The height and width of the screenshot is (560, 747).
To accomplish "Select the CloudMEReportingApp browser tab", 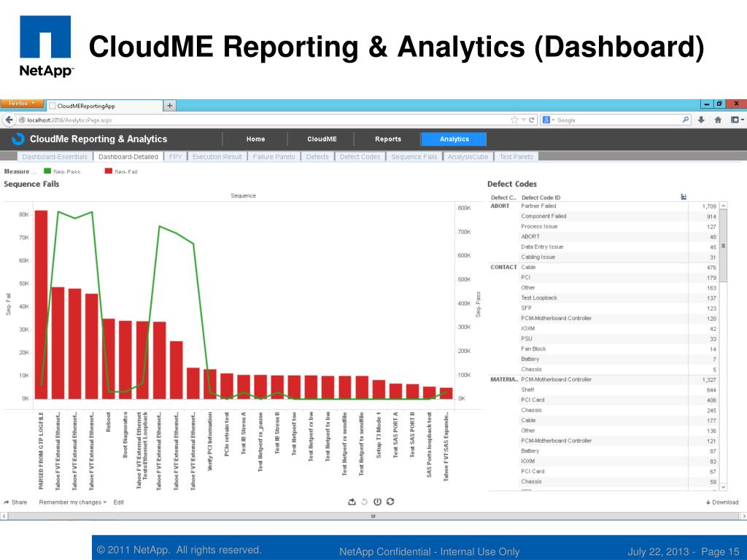I will [x=105, y=106].
